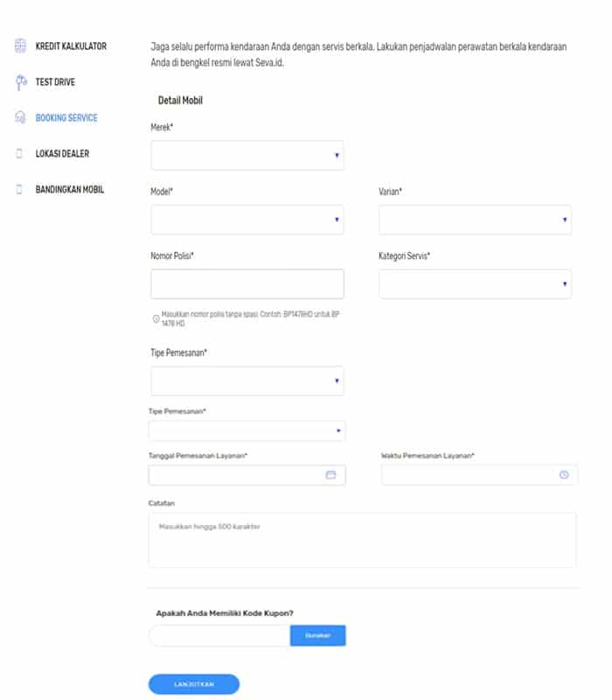Expand the Model dropdown

(247, 220)
